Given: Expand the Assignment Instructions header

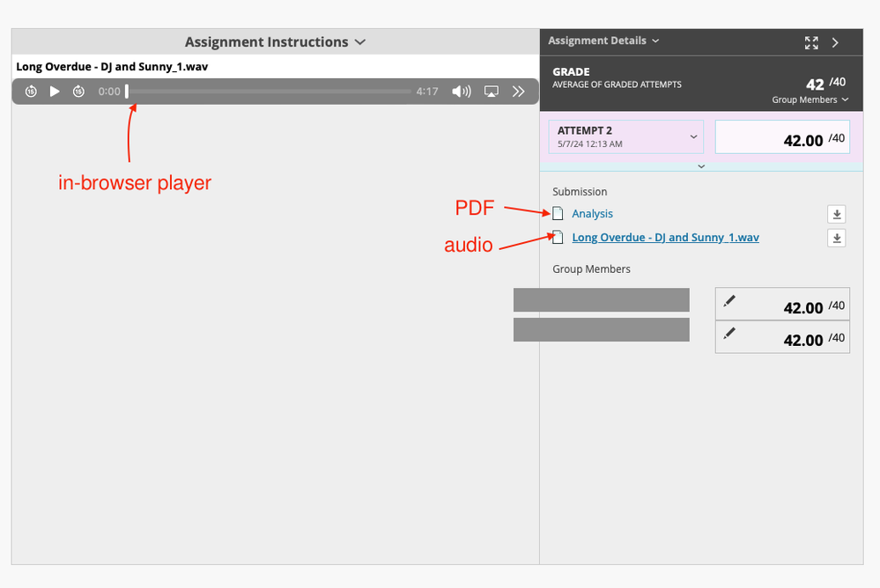Looking at the screenshot, I should [275, 42].
